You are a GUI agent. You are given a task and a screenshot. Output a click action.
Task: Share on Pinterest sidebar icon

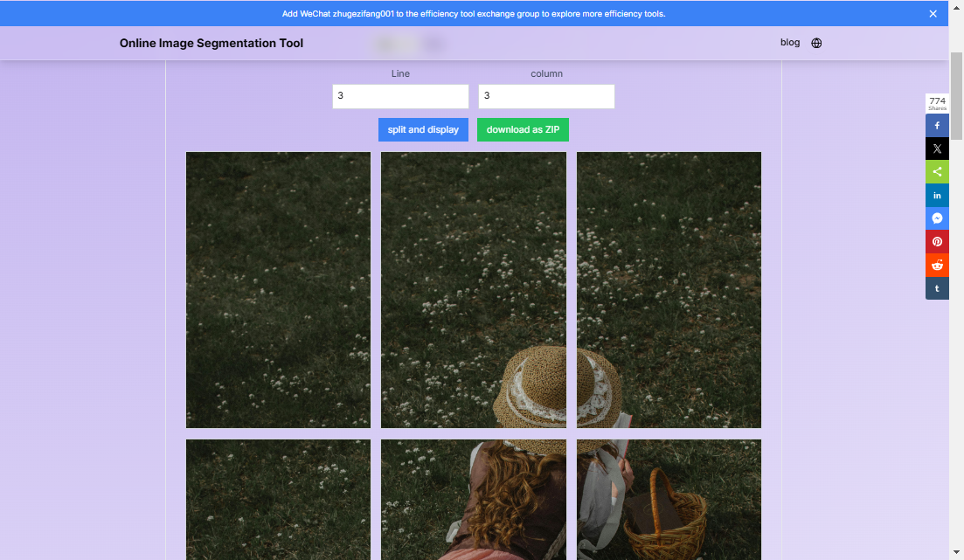point(937,242)
